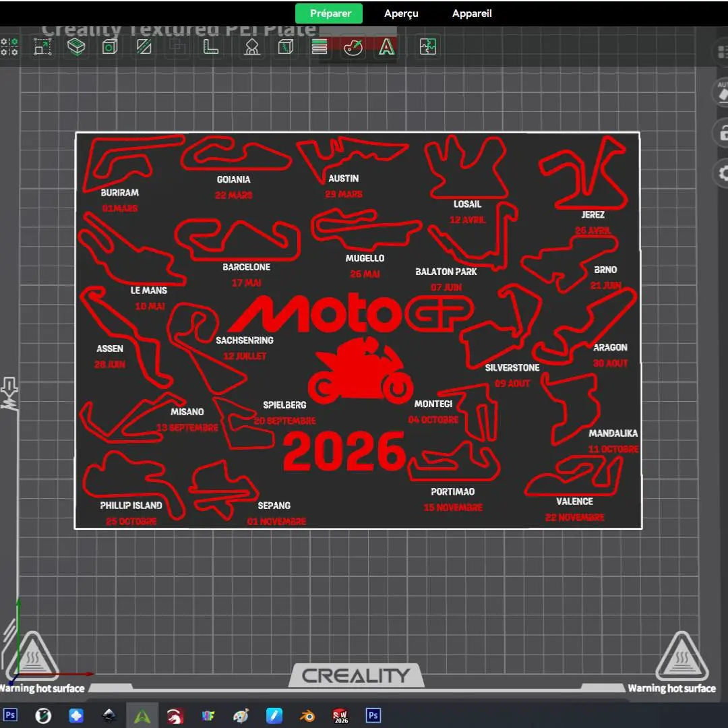Image resolution: width=728 pixels, height=728 pixels.
Task: Click the gears Move tool at toolbar start
Action: [9, 47]
